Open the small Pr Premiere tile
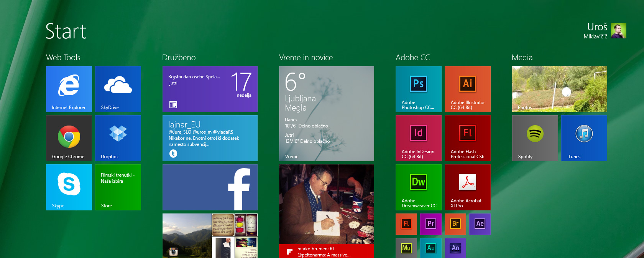 click(431, 224)
